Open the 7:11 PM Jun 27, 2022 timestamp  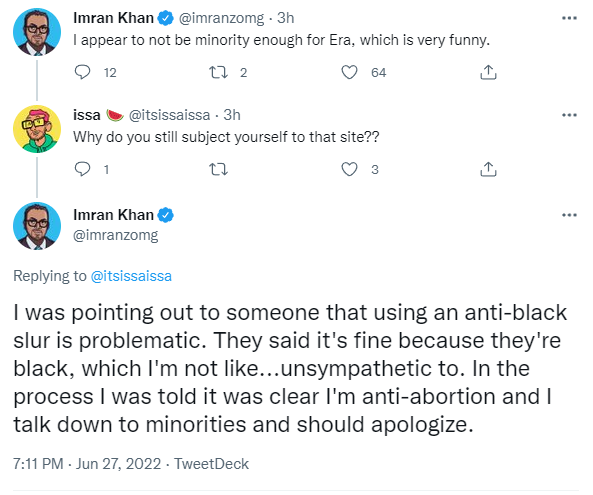[x=87, y=464]
